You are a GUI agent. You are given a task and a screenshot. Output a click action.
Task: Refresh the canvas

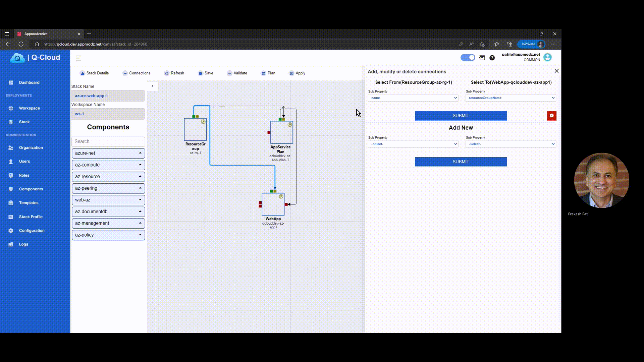(x=174, y=73)
